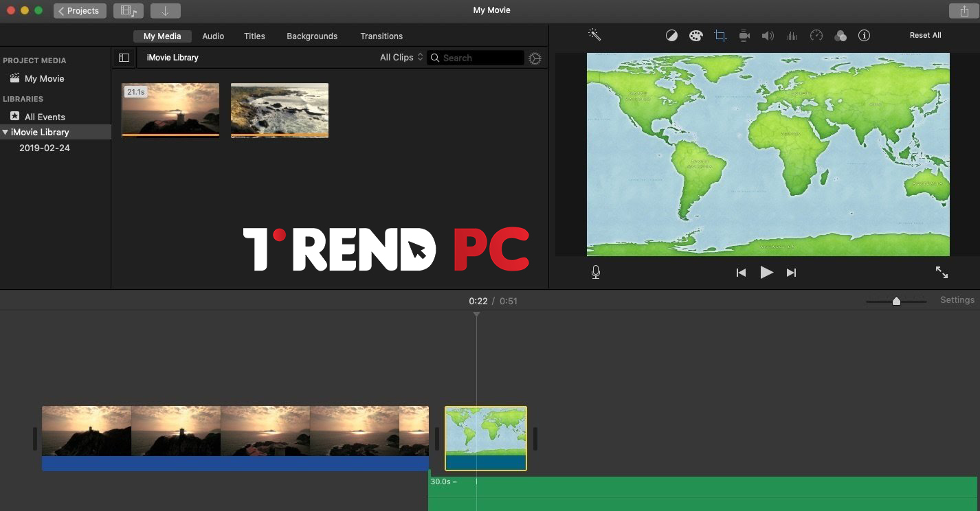Image resolution: width=980 pixels, height=511 pixels.
Task: Open the media browser toolbar button
Action: pos(129,11)
